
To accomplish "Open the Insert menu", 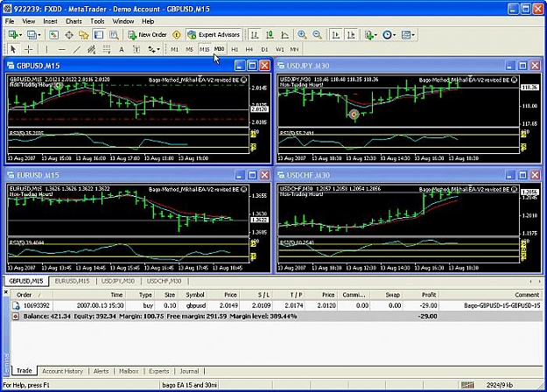I will pyautogui.click(x=50, y=21).
